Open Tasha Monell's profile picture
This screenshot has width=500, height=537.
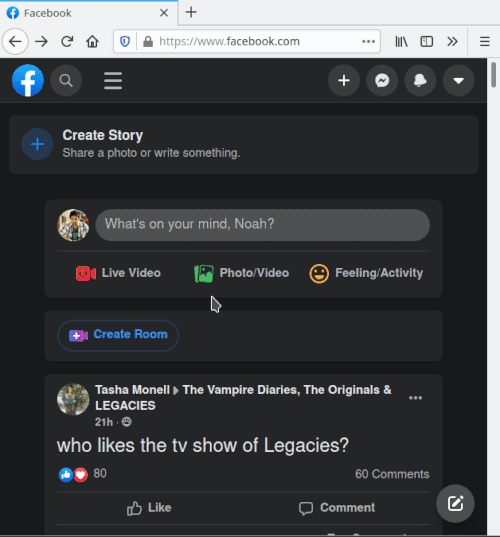click(x=73, y=399)
